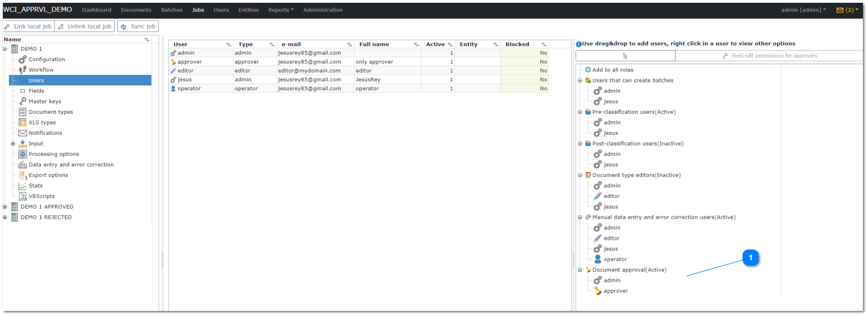868x316 pixels.
Task: Open the Blocked column filter arrow
Action: pyautogui.click(x=543, y=44)
